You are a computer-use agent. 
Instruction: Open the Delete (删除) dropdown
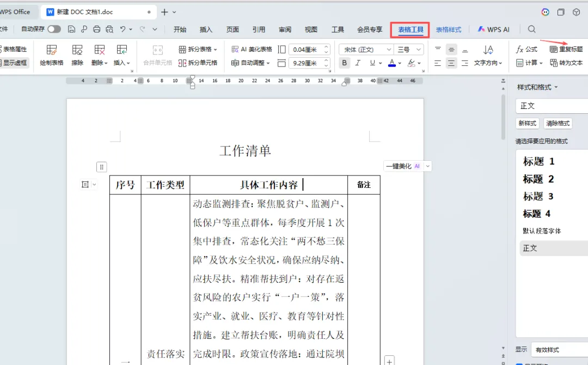click(x=100, y=56)
